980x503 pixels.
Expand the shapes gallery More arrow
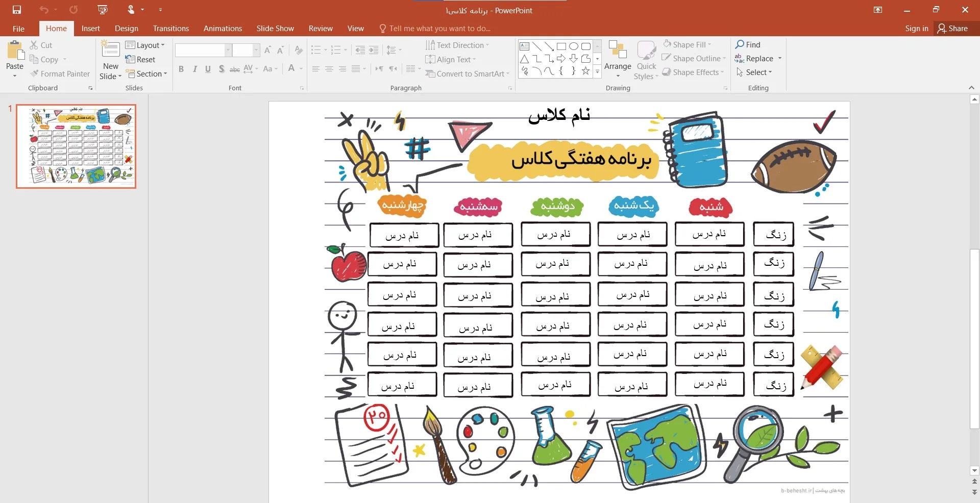pos(597,72)
